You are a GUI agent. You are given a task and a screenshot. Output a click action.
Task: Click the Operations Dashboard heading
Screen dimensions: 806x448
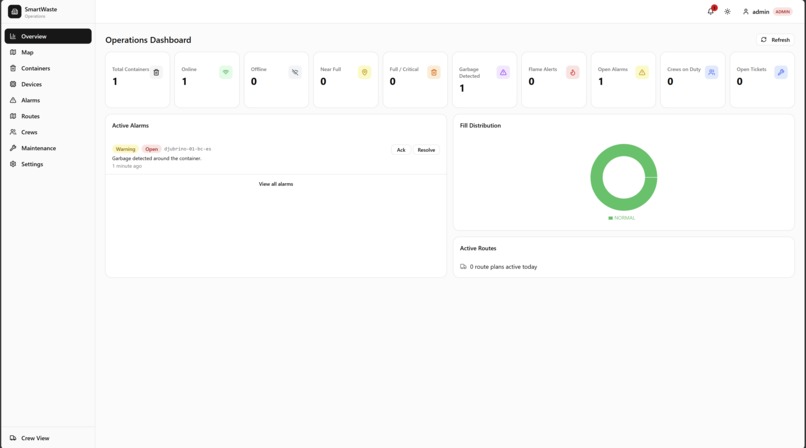(148, 40)
